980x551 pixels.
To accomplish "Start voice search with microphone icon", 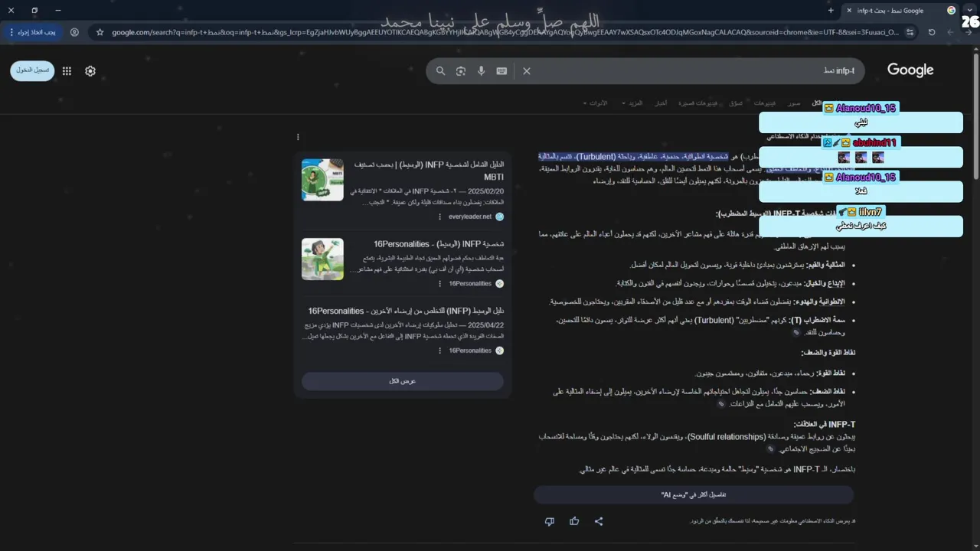I will click(x=482, y=70).
